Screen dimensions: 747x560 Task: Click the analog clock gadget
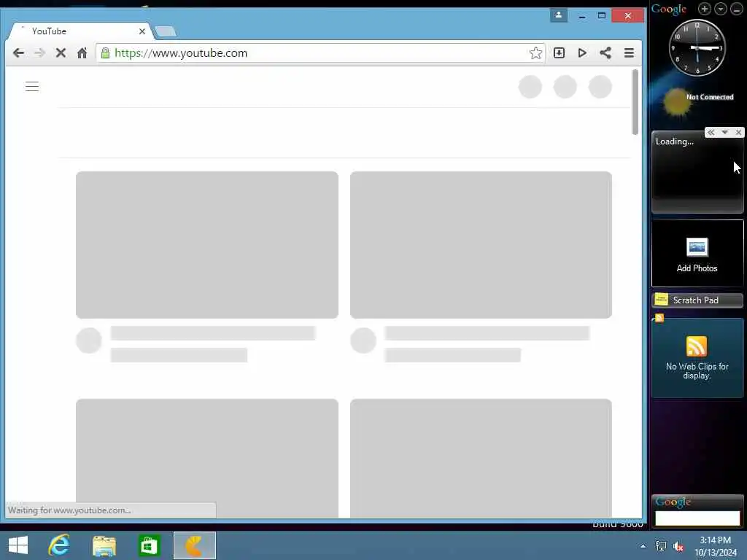(697, 47)
